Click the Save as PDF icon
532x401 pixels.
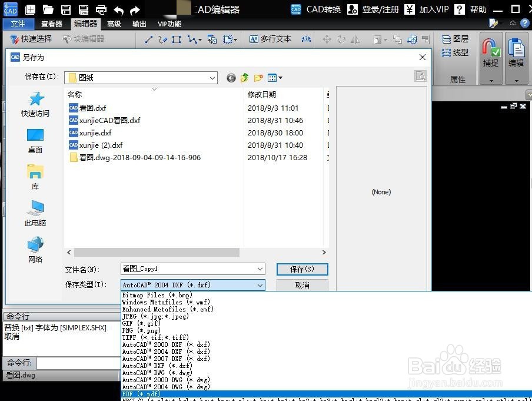[84, 9]
